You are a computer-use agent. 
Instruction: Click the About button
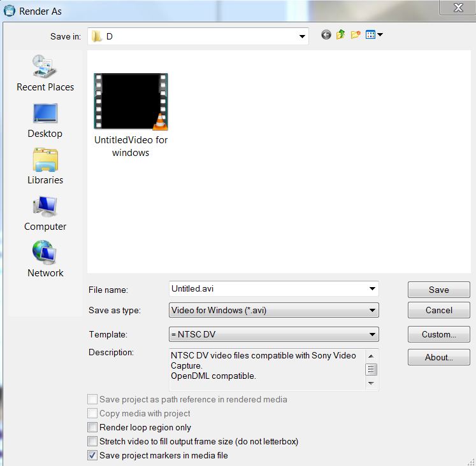tap(438, 357)
